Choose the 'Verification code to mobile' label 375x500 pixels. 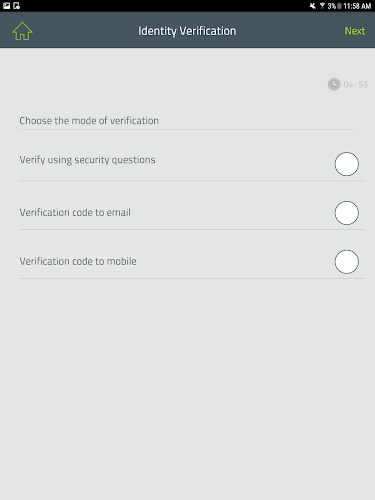click(x=78, y=261)
